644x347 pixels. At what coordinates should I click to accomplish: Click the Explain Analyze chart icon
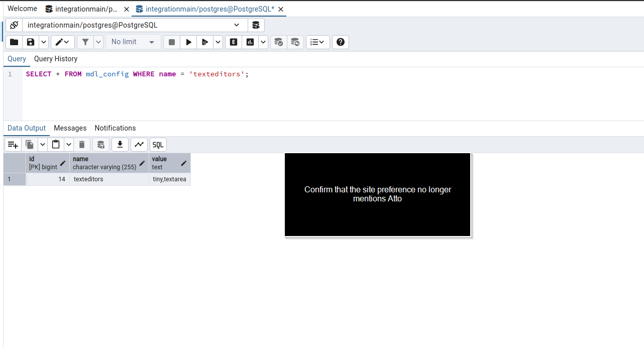[x=250, y=42]
